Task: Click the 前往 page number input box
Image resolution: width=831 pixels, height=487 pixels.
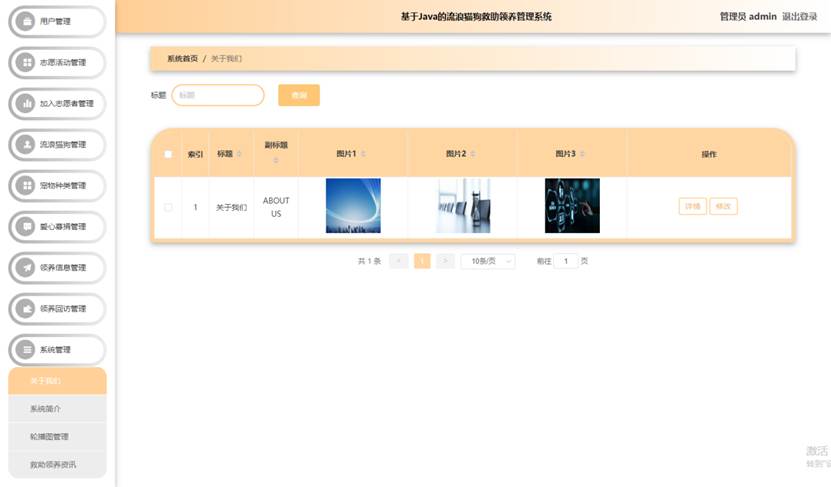Action: (x=565, y=261)
